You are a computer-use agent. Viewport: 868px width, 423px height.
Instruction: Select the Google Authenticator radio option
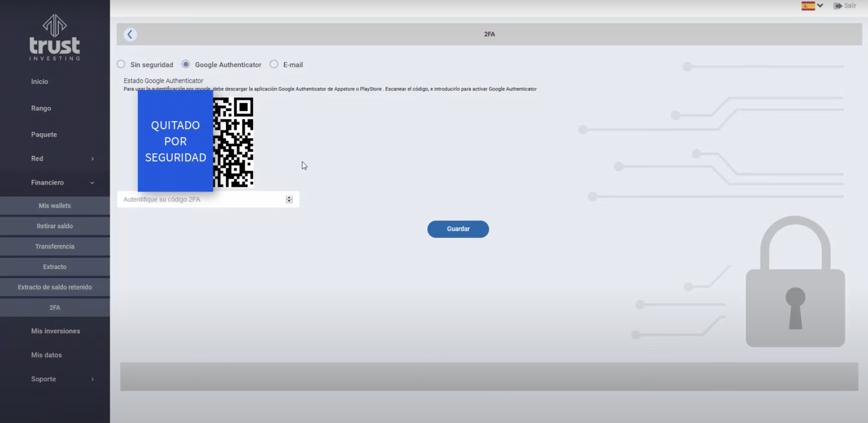[x=186, y=64]
